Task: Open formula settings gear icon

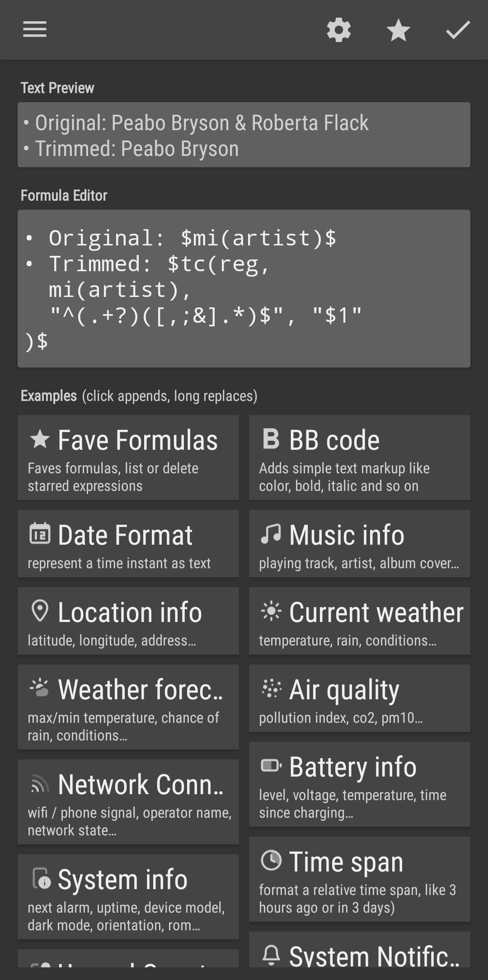Action: point(339,30)
